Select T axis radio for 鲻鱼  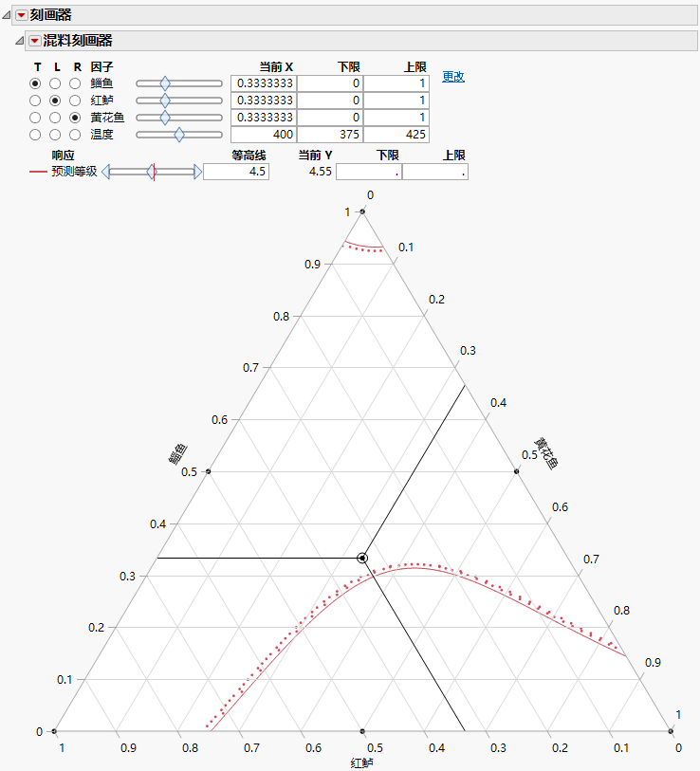35,83
